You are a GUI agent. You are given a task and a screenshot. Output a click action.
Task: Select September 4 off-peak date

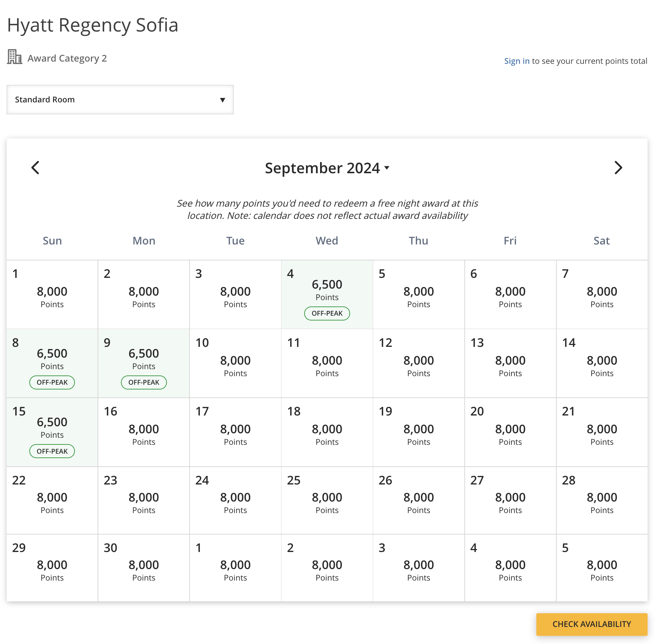tap(327, 295)
